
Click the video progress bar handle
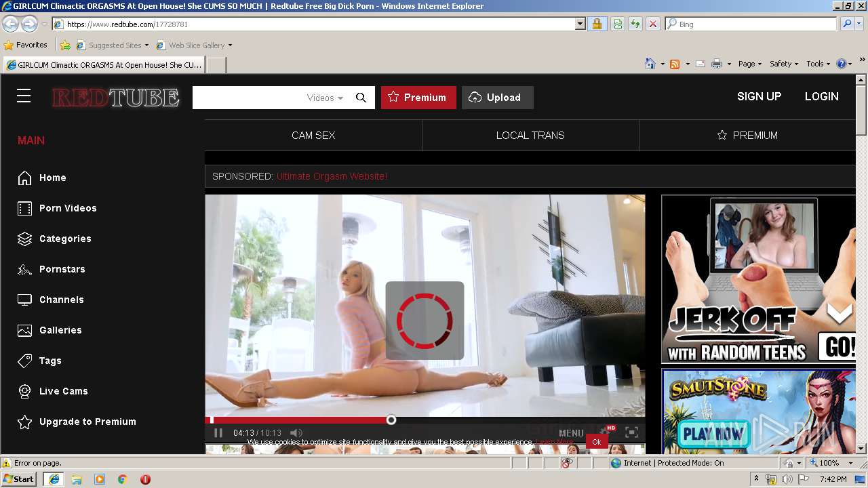click(x=391, y=420)
